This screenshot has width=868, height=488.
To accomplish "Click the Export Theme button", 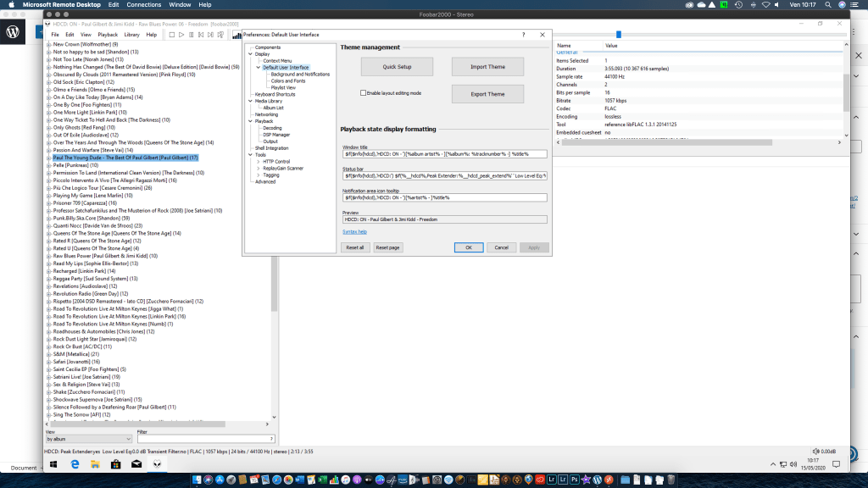I will (x=487, y=94).
